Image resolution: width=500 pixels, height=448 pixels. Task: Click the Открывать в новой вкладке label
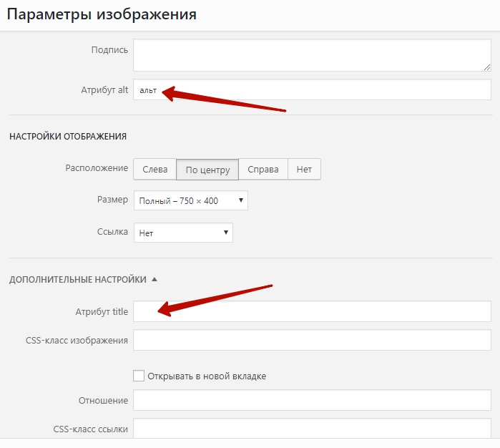point(207,376)
